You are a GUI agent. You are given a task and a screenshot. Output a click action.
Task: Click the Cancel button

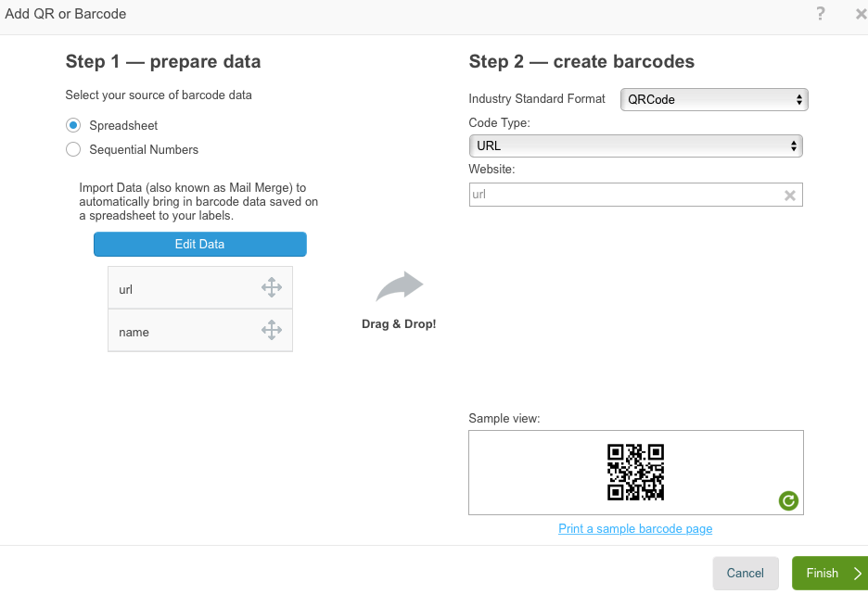[745, 573]
